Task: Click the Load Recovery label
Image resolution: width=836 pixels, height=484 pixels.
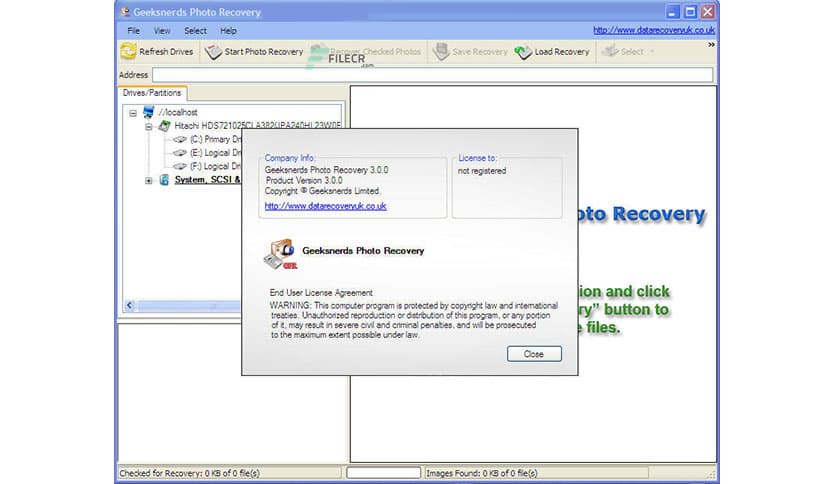Action: 561,52
